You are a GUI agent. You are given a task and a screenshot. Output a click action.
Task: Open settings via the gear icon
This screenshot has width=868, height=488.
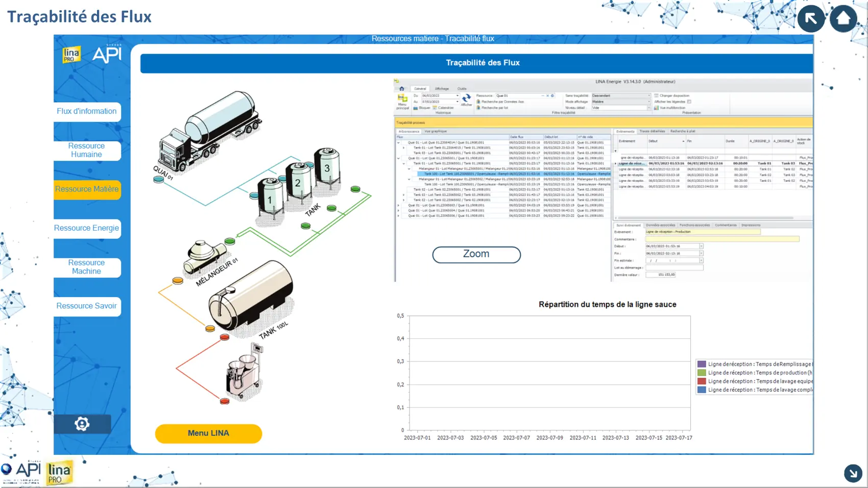coord(82,424)
